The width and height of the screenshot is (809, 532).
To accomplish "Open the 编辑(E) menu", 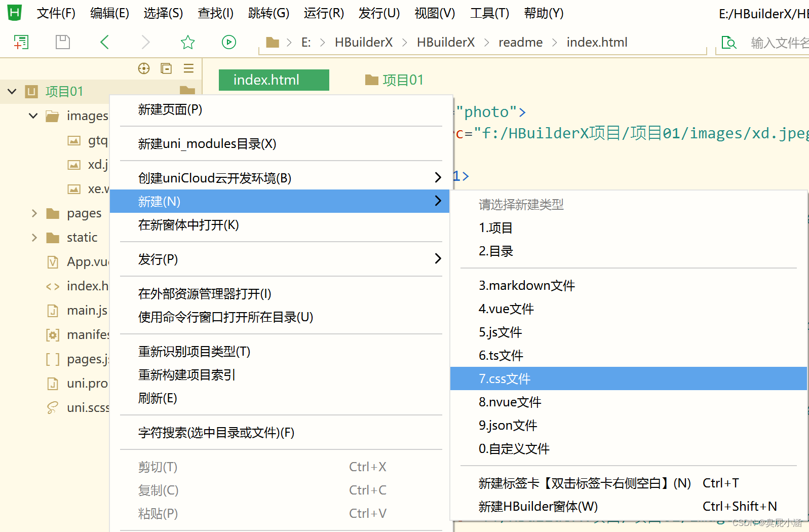I will click(x=109, y=13).
